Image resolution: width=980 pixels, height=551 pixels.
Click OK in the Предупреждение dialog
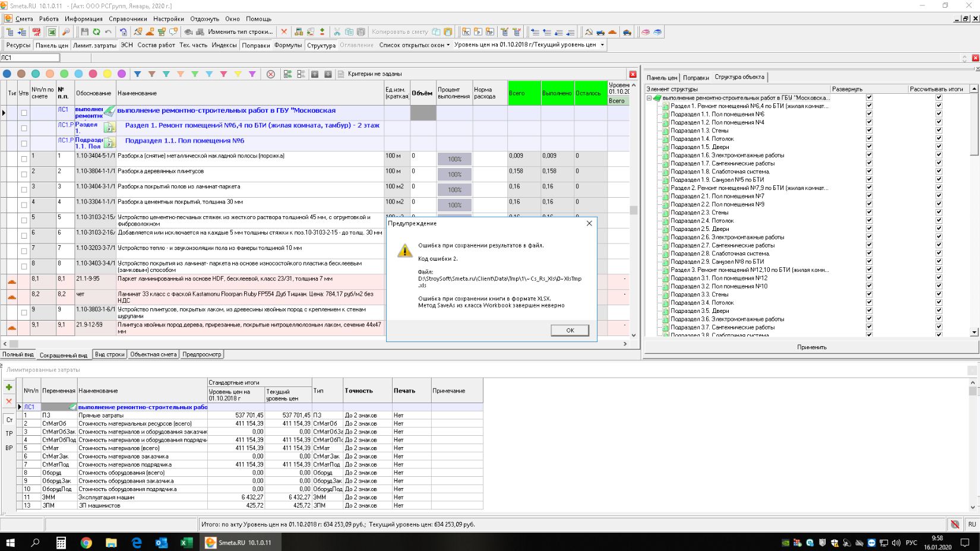(570, 330)
